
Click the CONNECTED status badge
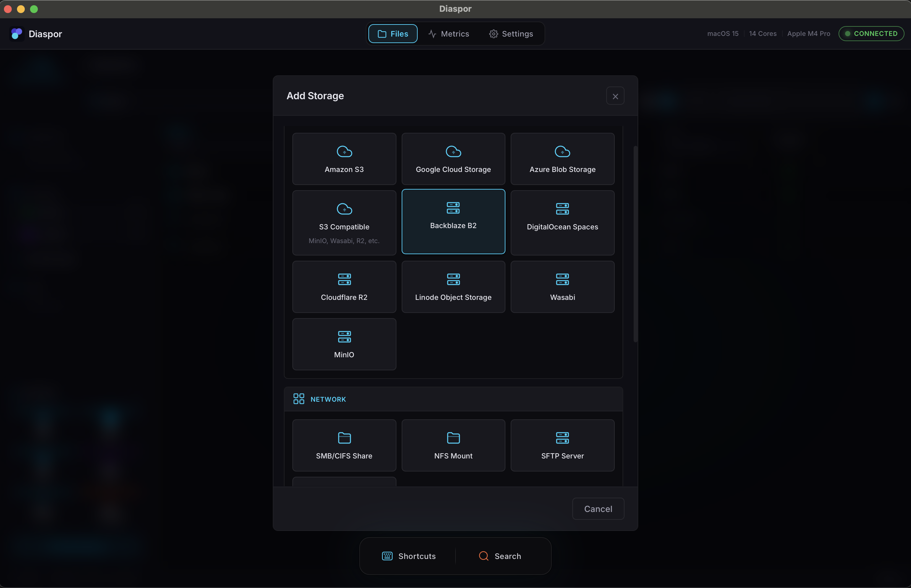pos(871,34)
